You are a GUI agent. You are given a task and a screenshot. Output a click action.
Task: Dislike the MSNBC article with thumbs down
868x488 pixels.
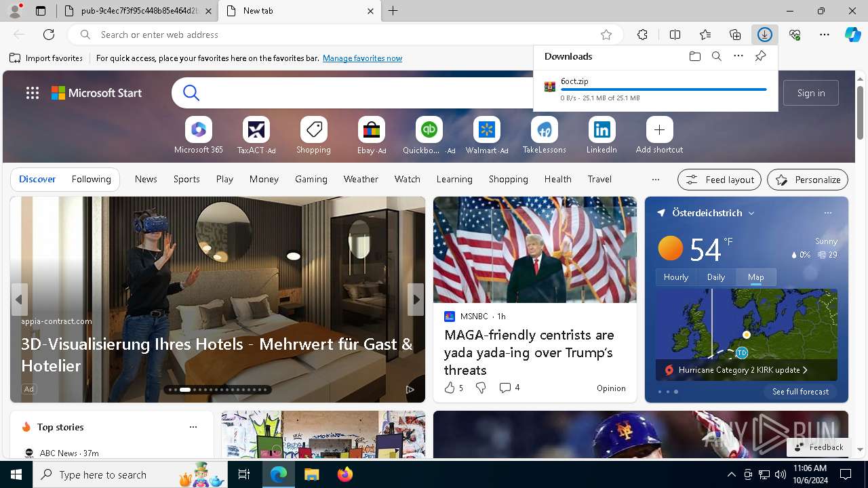point(481,388)
